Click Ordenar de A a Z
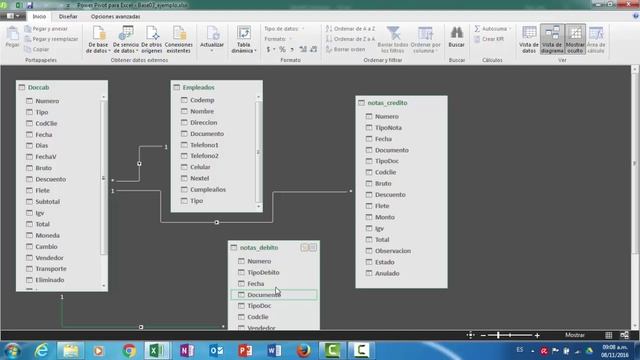 [x=350, y=29]
